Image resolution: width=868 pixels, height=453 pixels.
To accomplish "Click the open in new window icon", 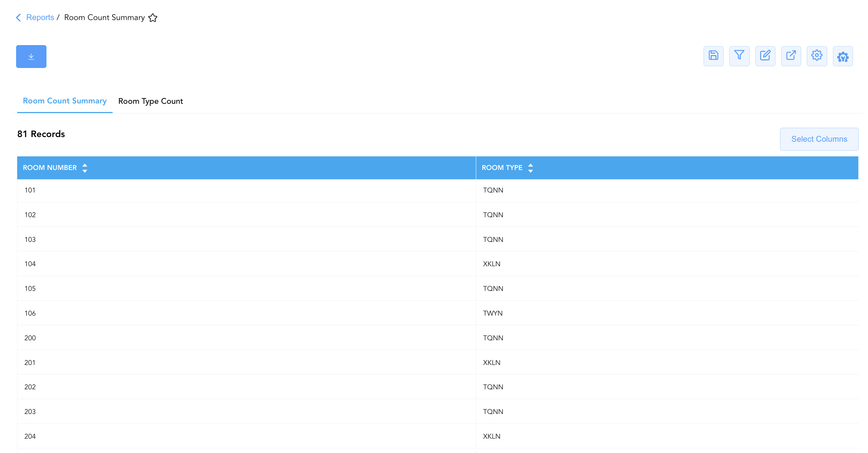I will [791, 56].
